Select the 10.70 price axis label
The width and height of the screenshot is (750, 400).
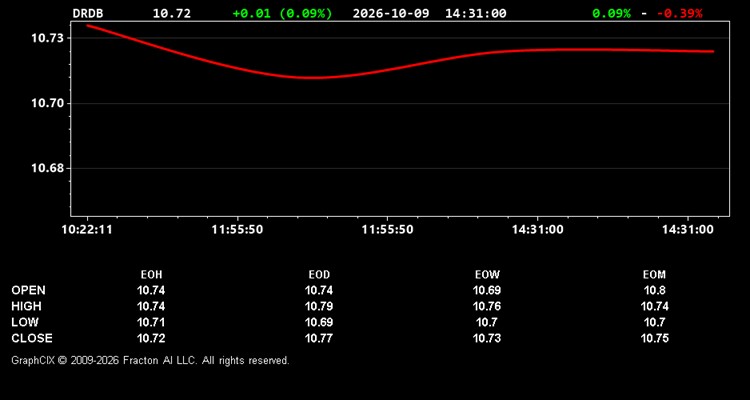pyautogui.click(x=47, y=103)
